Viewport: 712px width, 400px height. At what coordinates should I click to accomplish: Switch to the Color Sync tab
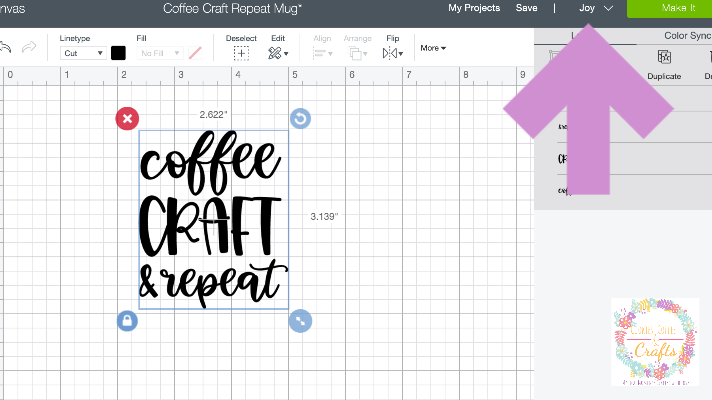coord(687,35)
